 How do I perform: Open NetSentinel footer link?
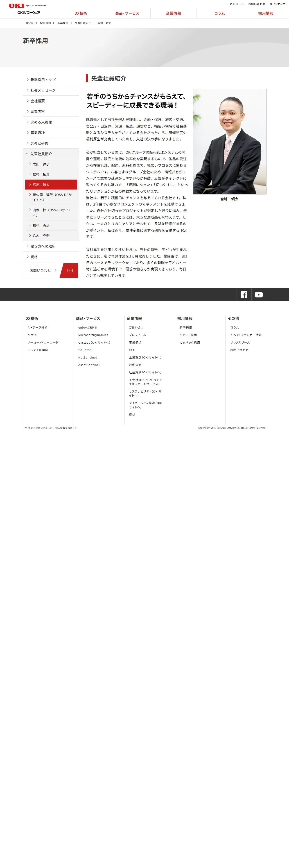pos(88,358)
